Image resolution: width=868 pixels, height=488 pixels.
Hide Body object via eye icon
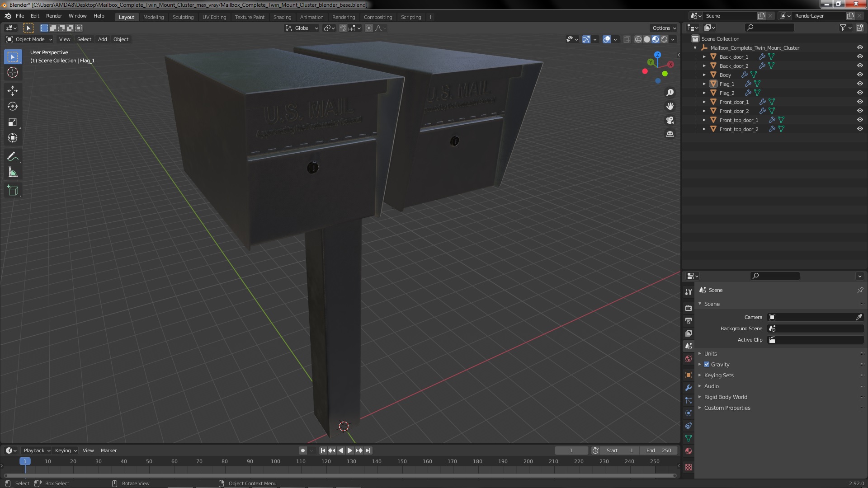[860, 75]
